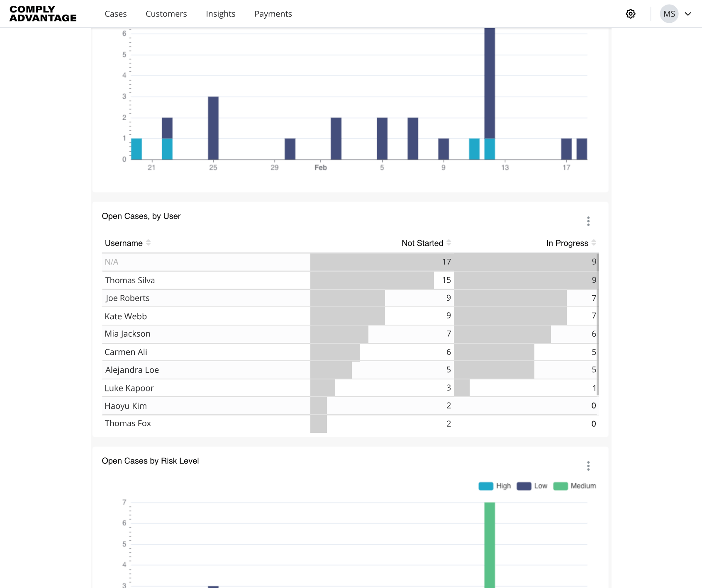The image size is (702, 588).
Task: Open kebab menu for Open Cases by User
Action: point(588,221)
